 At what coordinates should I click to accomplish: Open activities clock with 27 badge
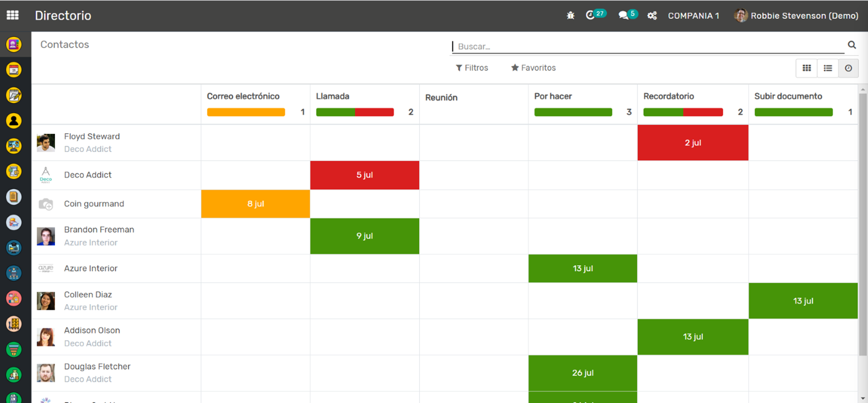[x=591, y=15]
